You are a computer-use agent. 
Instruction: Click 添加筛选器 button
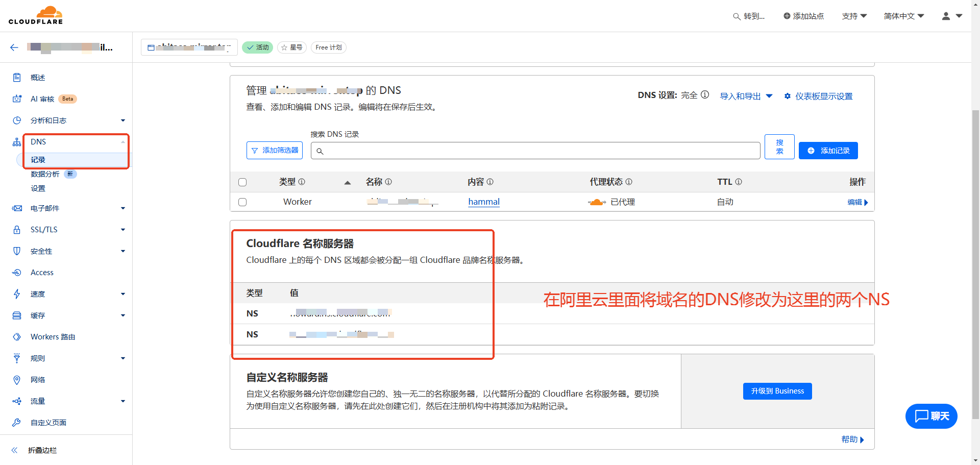(275, 151)
